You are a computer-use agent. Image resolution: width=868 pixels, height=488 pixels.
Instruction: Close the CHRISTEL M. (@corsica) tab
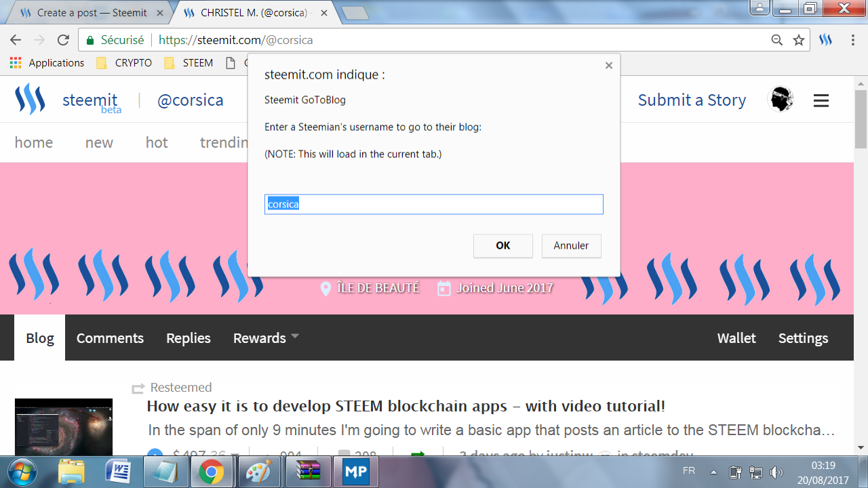tap(324, 13)
